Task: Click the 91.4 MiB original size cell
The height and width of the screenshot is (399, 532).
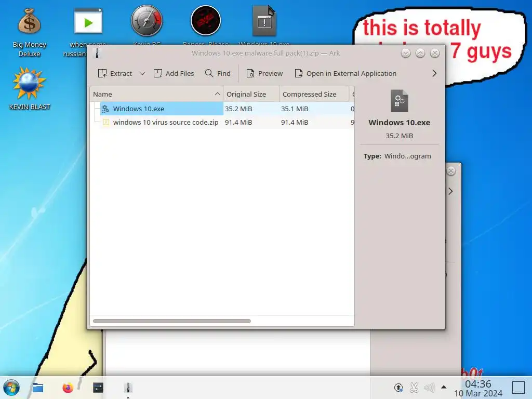Action: (x=238, y=122)
